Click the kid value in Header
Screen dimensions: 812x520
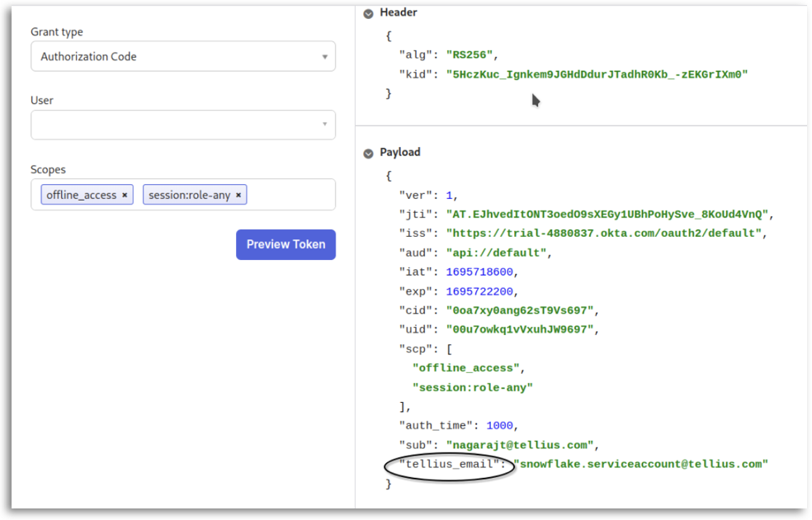[596, 74]
